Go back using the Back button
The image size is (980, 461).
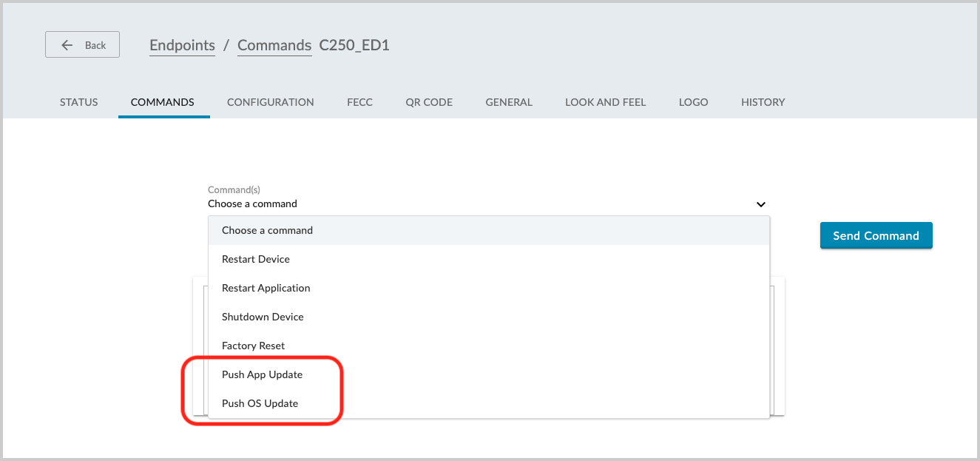[82, 45]
